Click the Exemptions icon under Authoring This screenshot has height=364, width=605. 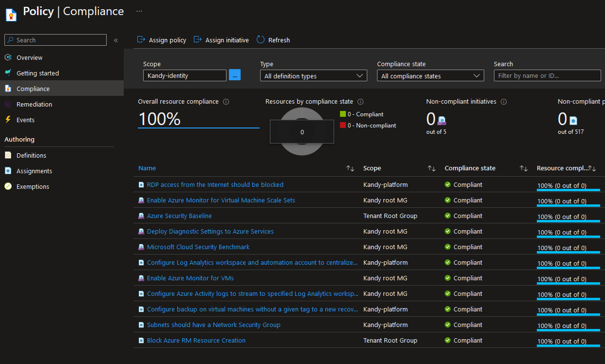[x=8, y=186]
